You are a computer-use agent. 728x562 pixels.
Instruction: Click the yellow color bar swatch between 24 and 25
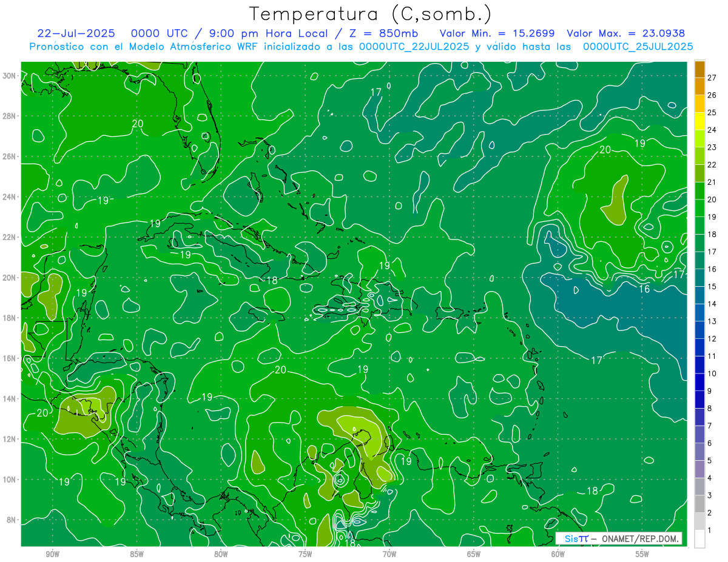pyautogui.click(x=700, y=121)
